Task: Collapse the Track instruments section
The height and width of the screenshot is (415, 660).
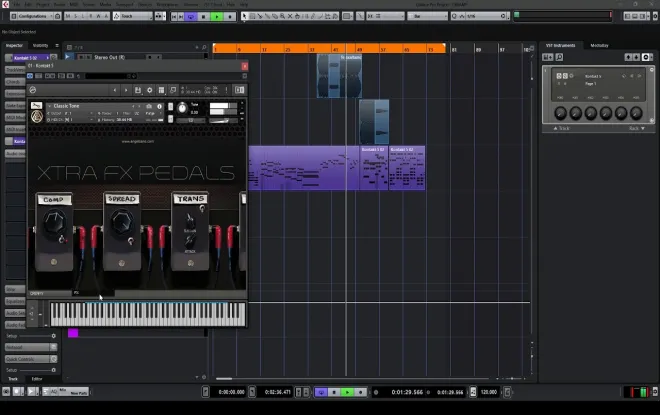Action: [561, 128]
